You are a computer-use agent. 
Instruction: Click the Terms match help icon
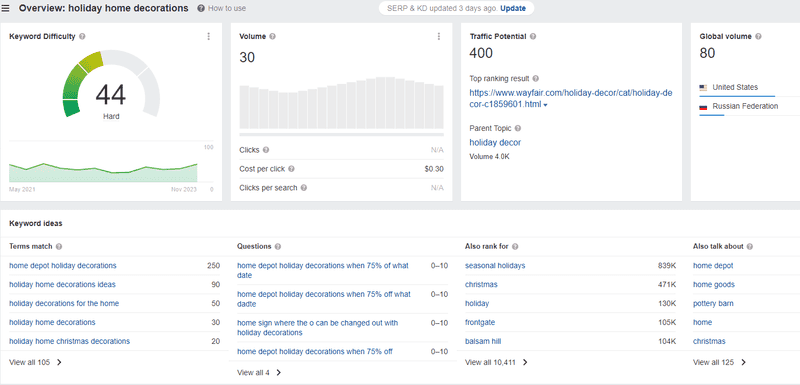coord(59,246)
